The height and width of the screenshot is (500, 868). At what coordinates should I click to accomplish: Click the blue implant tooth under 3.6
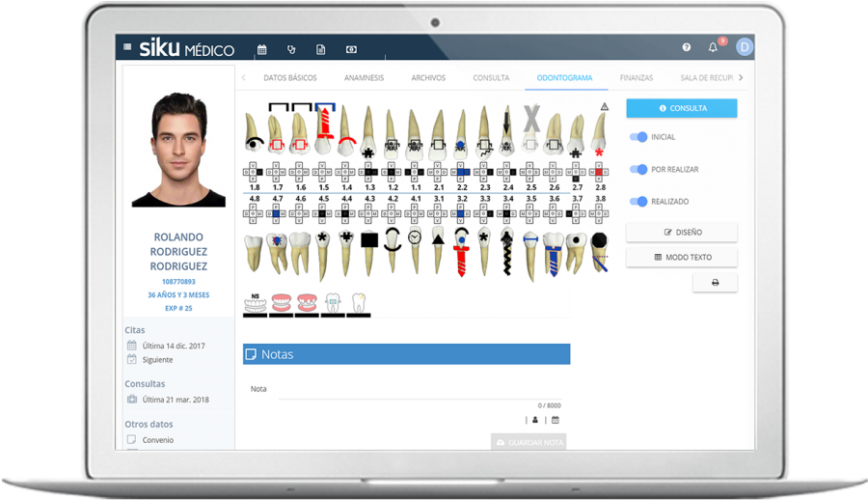pyautogui.click(x=553, y=254)
